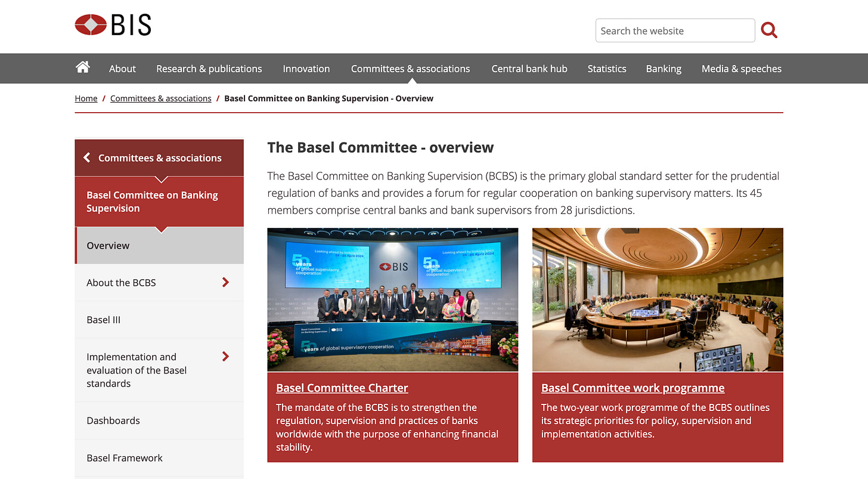Click the intro paragraph about 45 members
868x479 pixels.
pos(523,193)
